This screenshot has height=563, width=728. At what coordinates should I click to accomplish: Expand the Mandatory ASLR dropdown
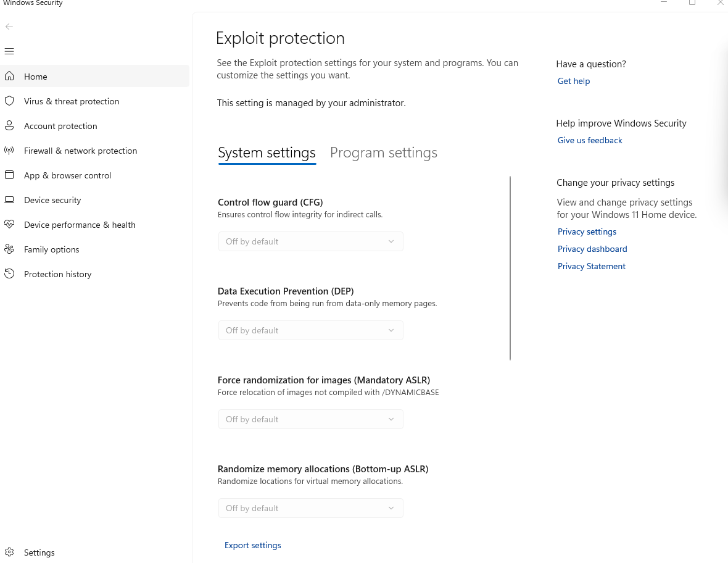pyautogui.click(x=310, y=419)
